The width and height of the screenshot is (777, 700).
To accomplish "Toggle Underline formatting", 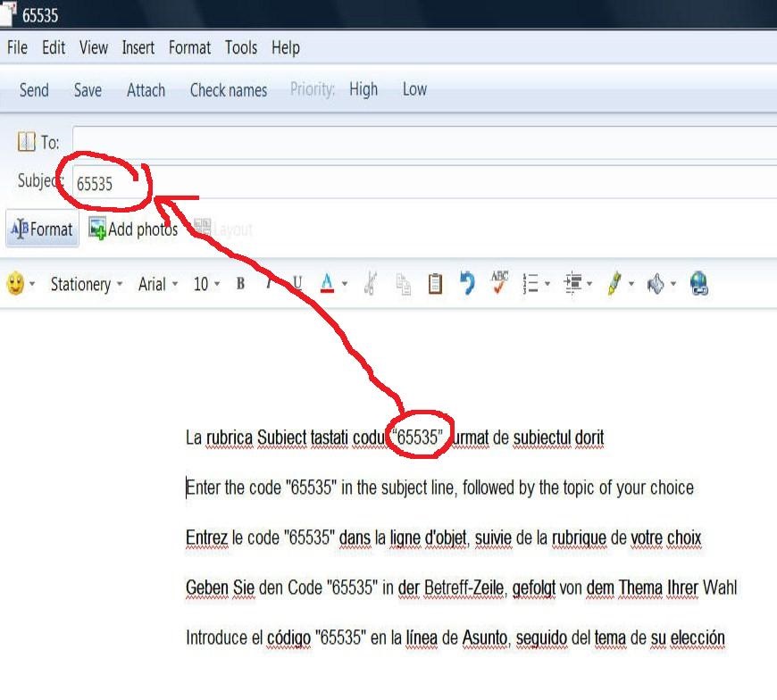I will [297, 283].
